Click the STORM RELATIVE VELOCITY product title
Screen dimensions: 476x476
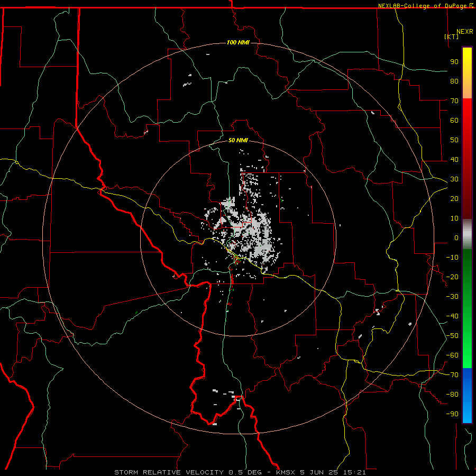pyautogui.click(x=170, y=472)
